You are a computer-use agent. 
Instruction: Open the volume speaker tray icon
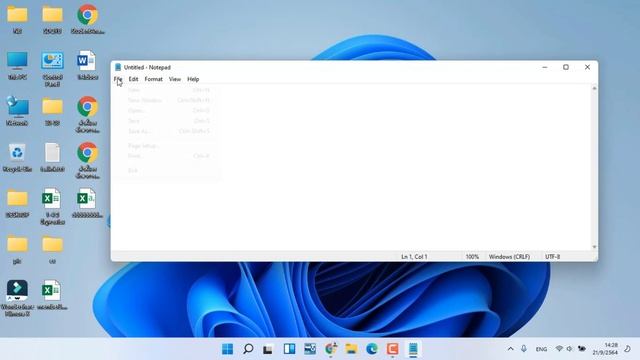click(569, 349)
